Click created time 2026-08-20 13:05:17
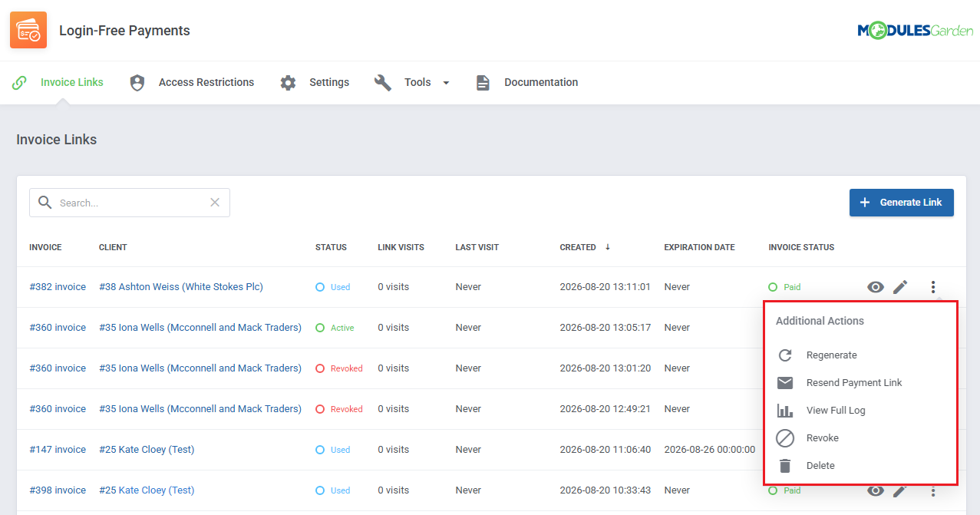This screenshot has height=515, width=980. pos(605,328)
